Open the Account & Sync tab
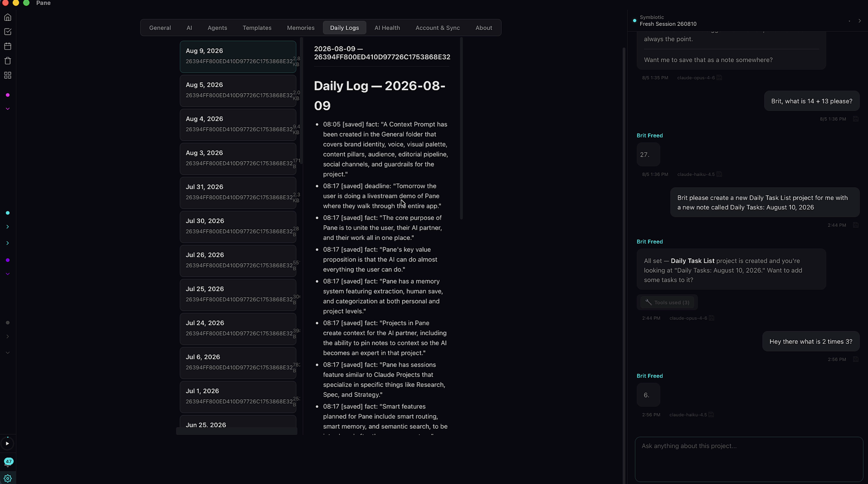868x484 pixels. pyautogui.click(x=437, y=28)
